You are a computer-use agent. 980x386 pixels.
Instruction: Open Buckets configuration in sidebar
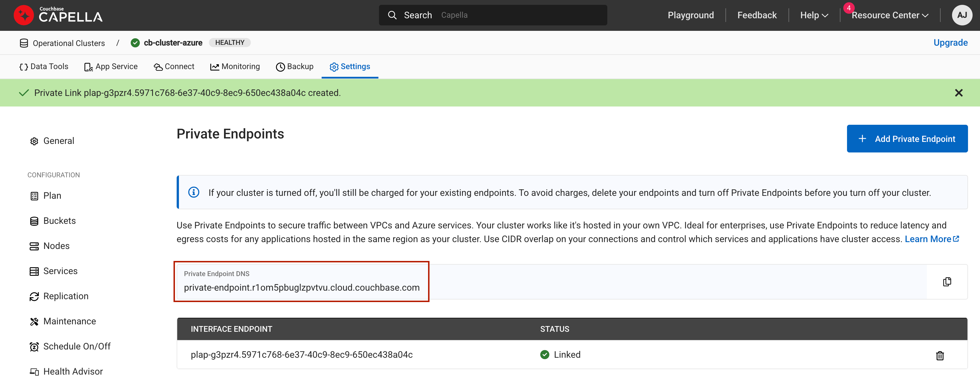click(59, 221)
